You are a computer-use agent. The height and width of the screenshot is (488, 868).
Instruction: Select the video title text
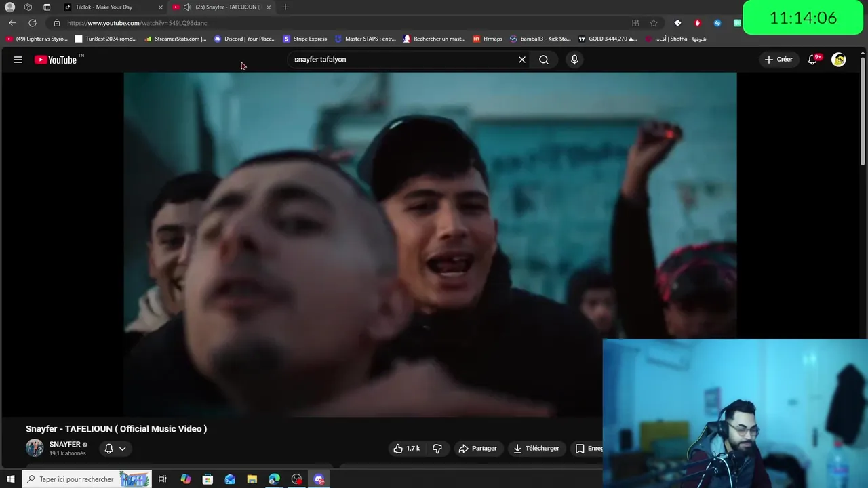[x=117, y=429]
